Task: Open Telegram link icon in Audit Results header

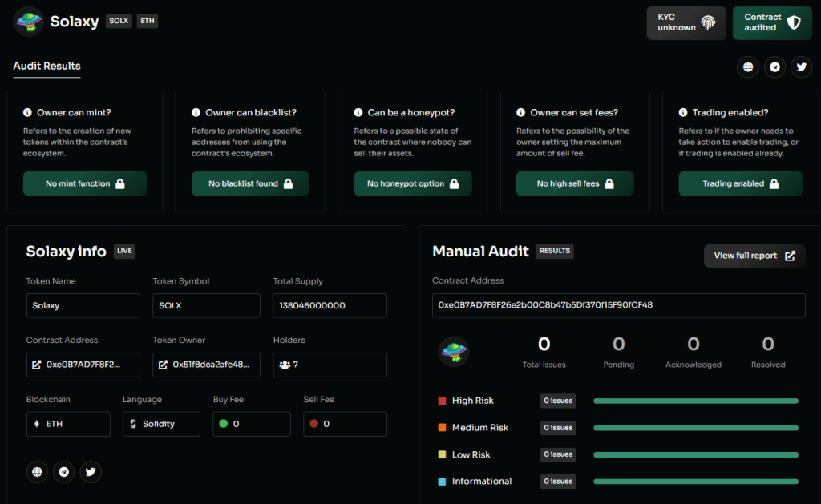Action: coord(774,67)
